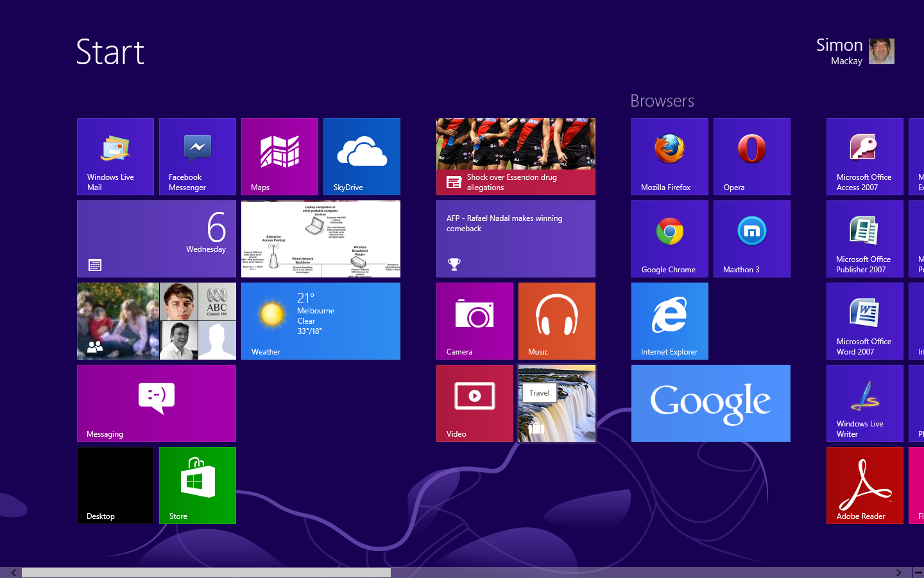Screen dimensions: 924x578
Task: Click Simon Mackay user account picture
Action: click(x=881, y=51)
